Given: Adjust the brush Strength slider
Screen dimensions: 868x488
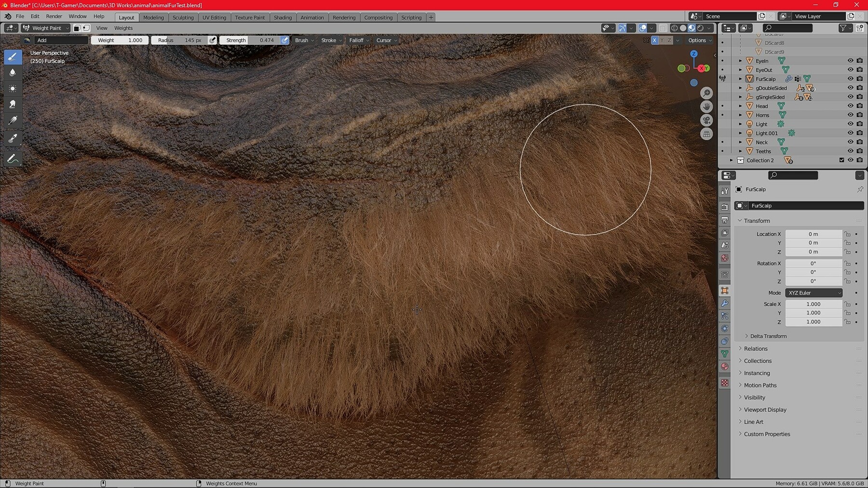Looking at the screenshot, I should [x=250, y=40].
